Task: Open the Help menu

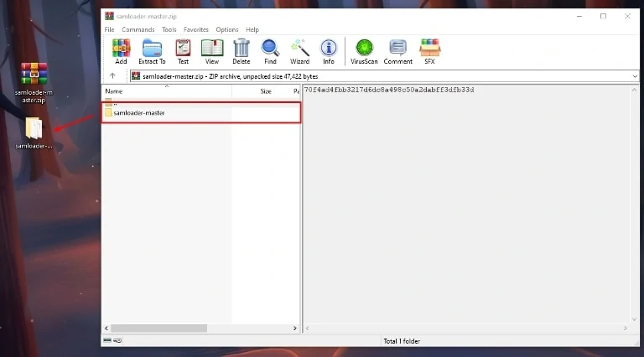Action: coord(252,29)
